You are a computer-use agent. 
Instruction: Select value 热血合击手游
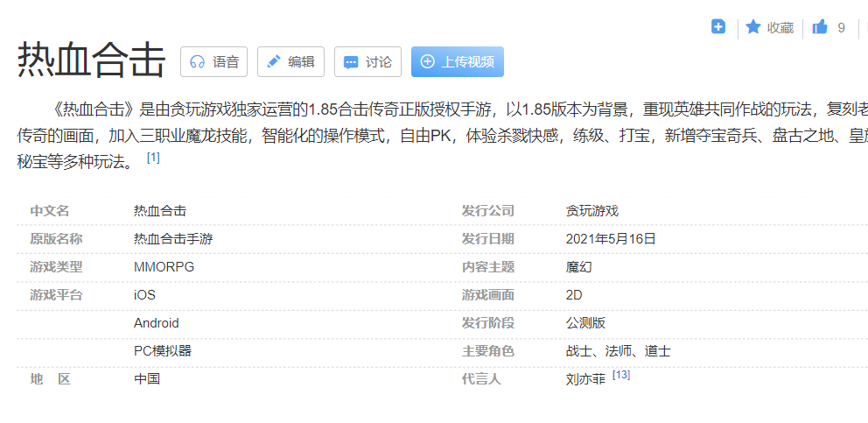click(173, 239)
